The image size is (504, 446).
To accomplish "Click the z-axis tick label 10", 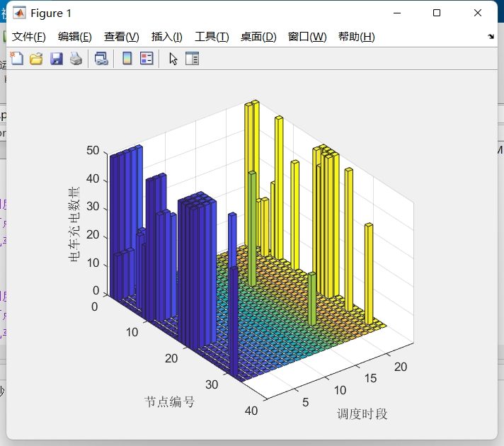I will [93, 263].
